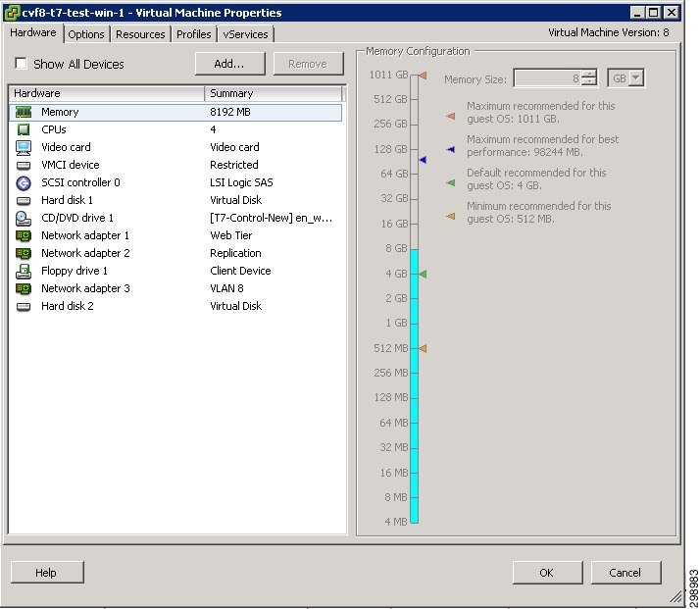Click the Hardware column header
This screenshot has width=700, height=609.
tap(107, 93)
